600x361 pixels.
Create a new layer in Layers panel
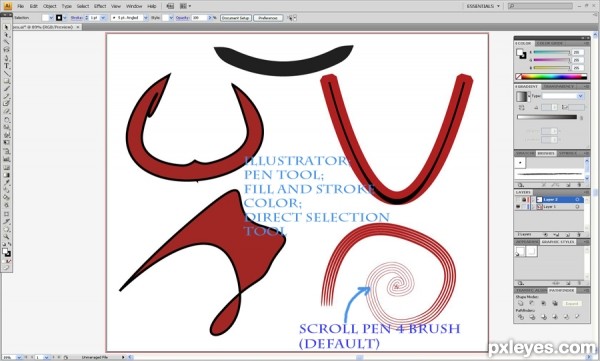pos(568,234)
